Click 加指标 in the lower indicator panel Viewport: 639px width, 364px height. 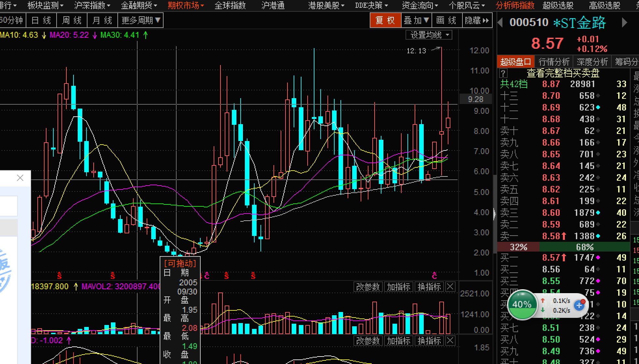tap(398, 341)
